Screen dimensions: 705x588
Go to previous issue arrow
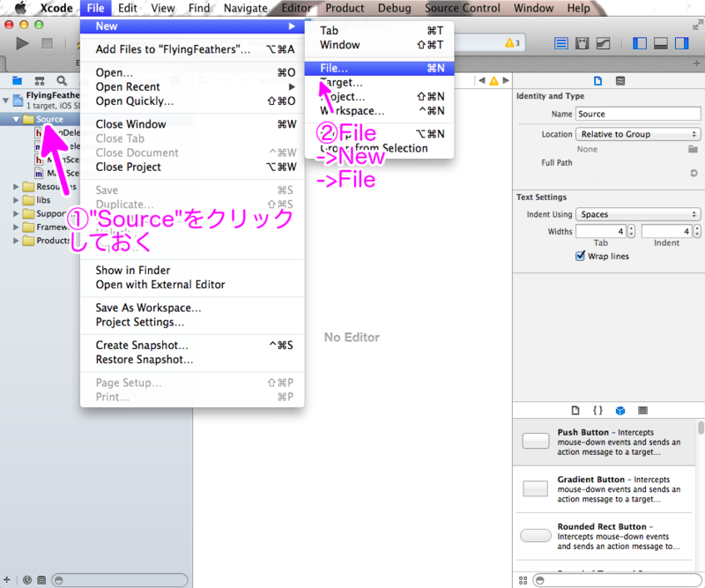pyautogui.click(x=481, y=80)
